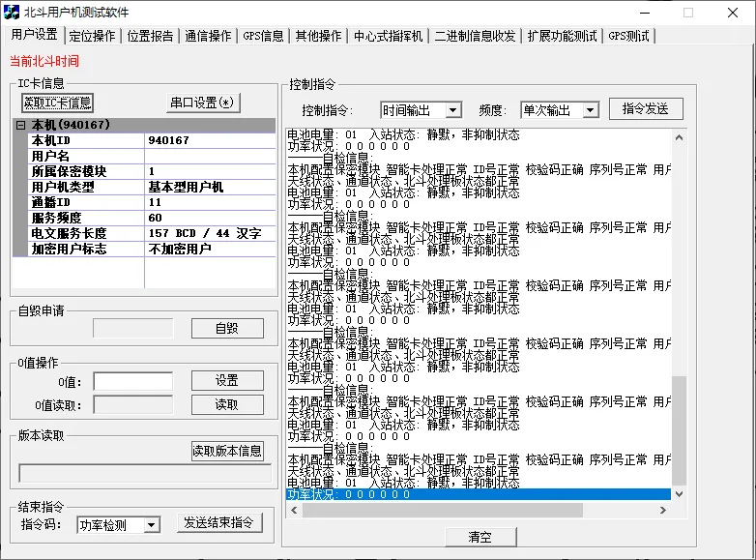Click the 0值 设置 button
Image resolution: width=756 pixels, height=560 pixels.
227,380
